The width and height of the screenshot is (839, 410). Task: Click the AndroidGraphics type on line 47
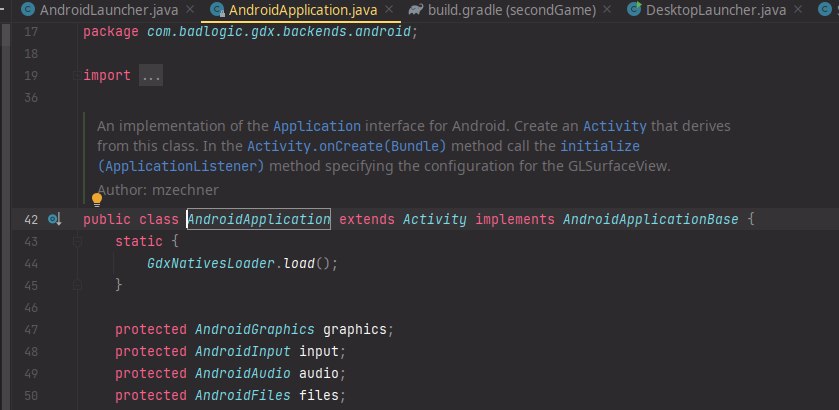[x=255, y=329]
